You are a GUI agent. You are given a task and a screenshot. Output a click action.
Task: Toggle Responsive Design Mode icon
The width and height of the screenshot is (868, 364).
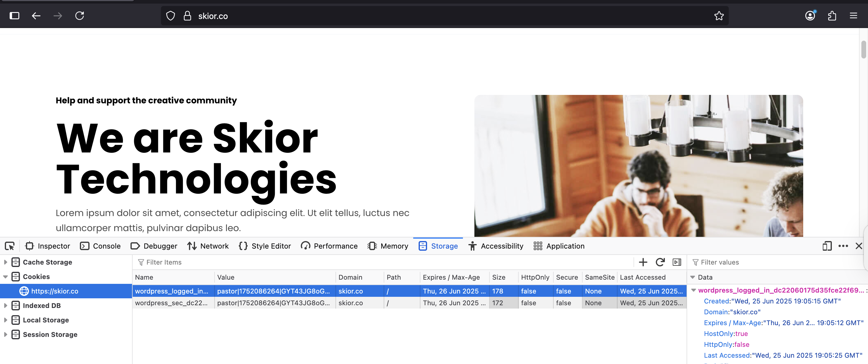827,246
